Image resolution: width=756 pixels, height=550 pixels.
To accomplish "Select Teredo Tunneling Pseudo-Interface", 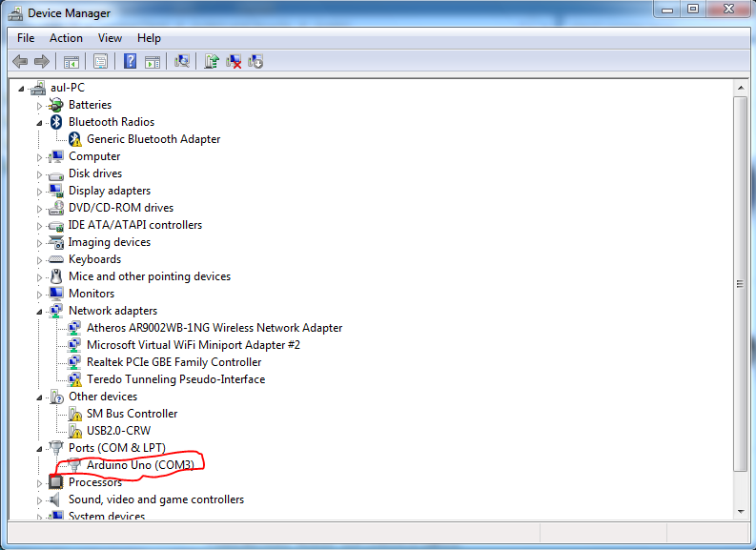I will click(176, 379).
